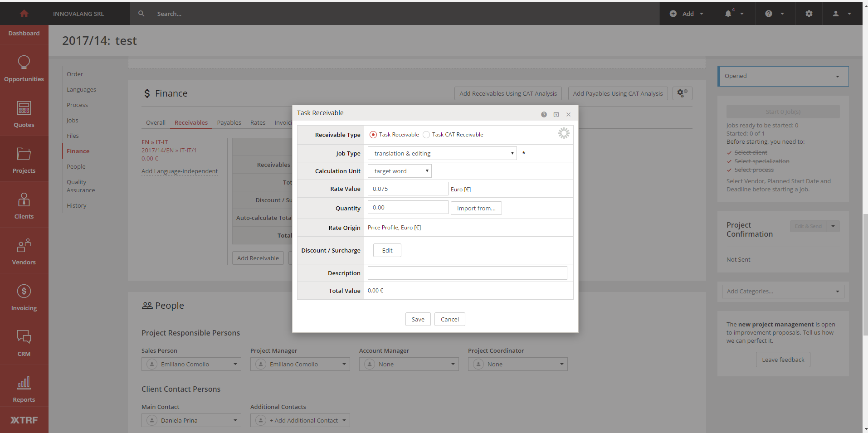
Task: Open Languages section in project menu
Action: point(81,89)
